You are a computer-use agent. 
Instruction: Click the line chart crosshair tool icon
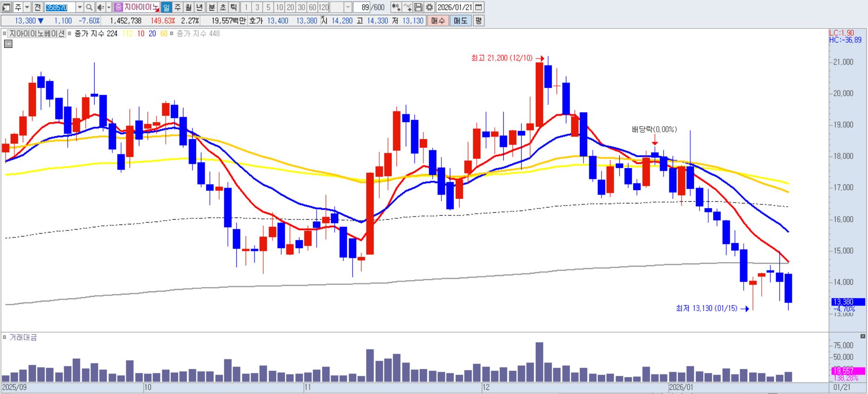[x=407, y=7]
